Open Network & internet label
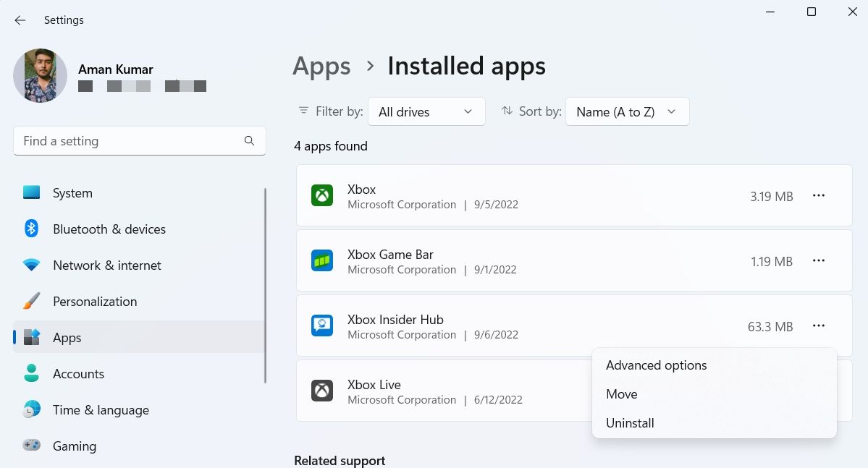 point(107,265)
